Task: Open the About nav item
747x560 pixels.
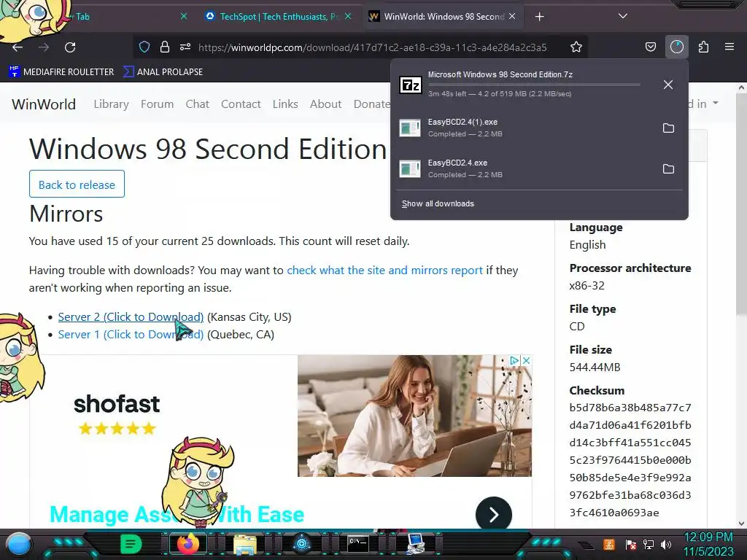Action: coord(326,104)
